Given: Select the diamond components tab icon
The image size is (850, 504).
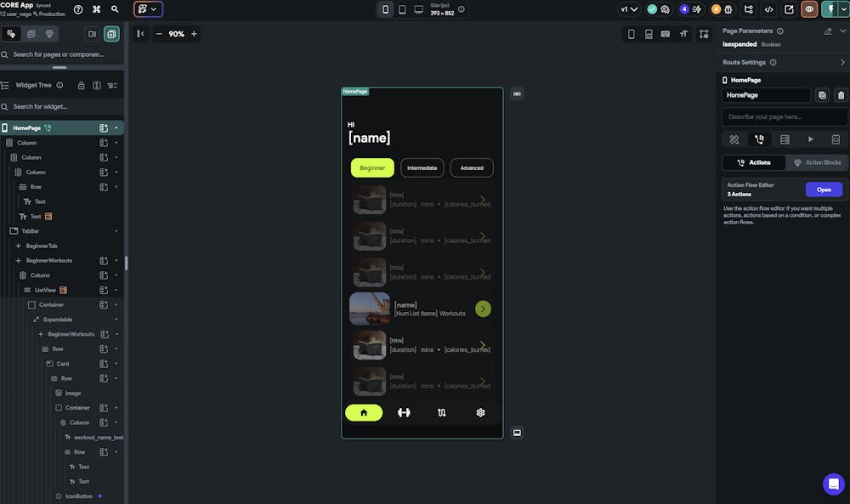Looking at the screenshot, I should pyautogui.click(x=49, y=34).
